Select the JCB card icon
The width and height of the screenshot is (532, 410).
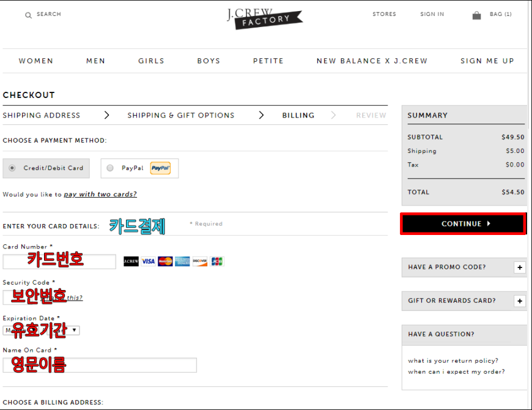click(x=217, y=261)
